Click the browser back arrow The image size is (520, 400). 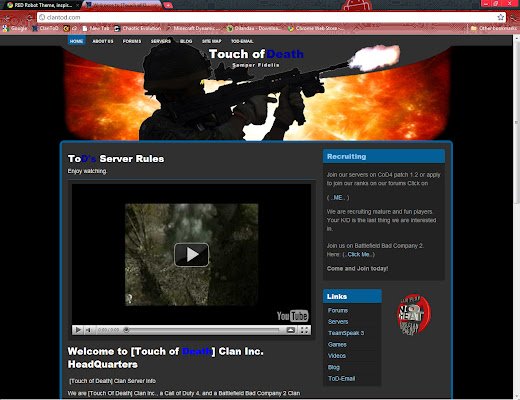coord(7,17)
